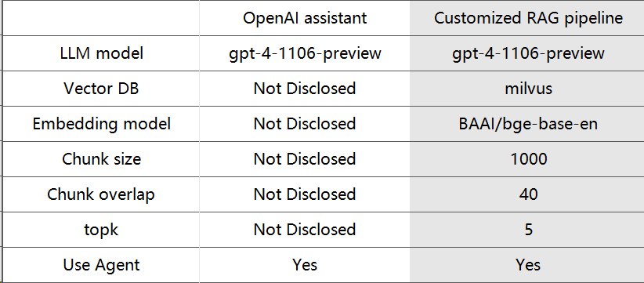Image resolution: width=644 pixels, height=283 pixels.
Task: Select the Chunk size row label
Action: click(101, 159)
